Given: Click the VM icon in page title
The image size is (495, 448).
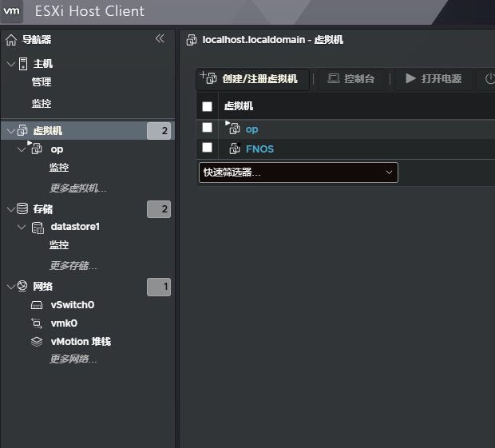Looking at the screenshot, I should [x=192, y=40].
